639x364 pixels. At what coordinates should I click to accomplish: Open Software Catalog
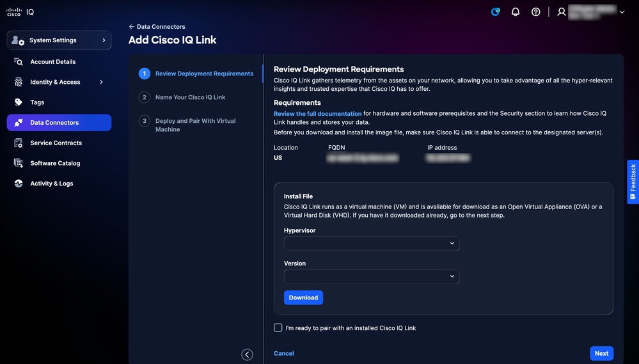pyautogui.click(x=55, y=163)
